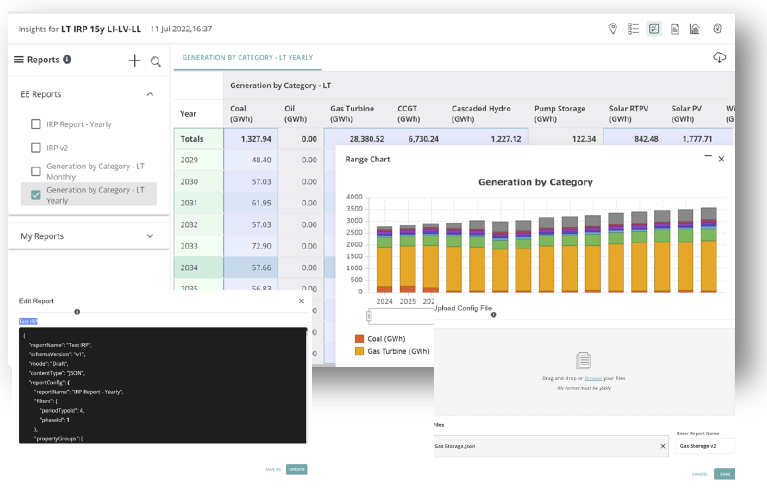This screenshot has width=767, height=502.
Task: Click Save in Upload Config File dialog
Action: [x=724, y=474]
